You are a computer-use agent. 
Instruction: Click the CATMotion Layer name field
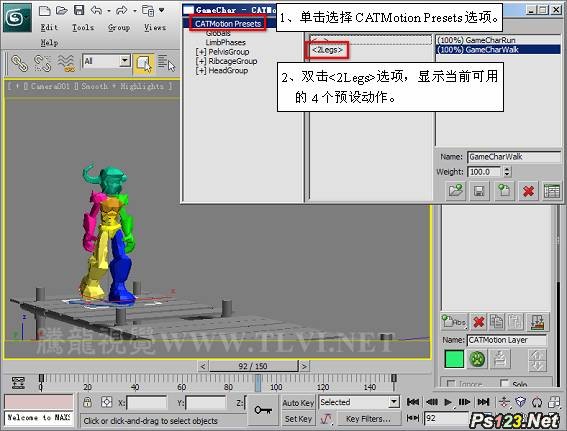(x=507, y=340)
